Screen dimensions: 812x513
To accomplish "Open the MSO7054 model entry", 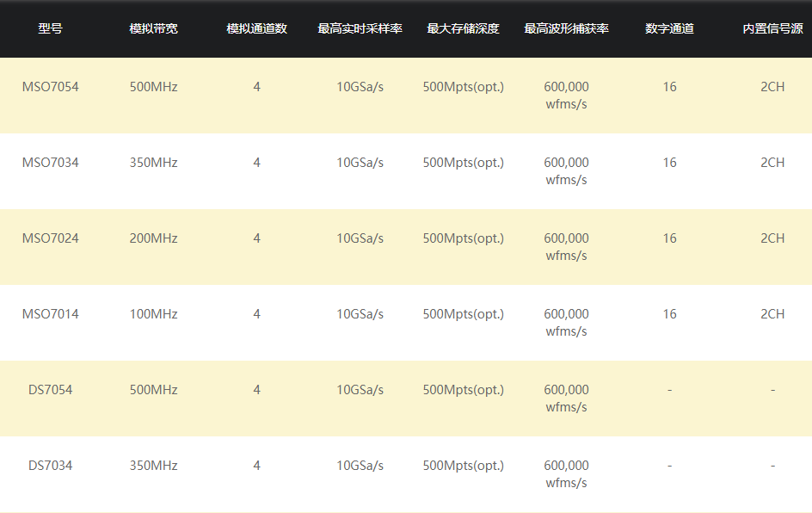I will [50, 87].
